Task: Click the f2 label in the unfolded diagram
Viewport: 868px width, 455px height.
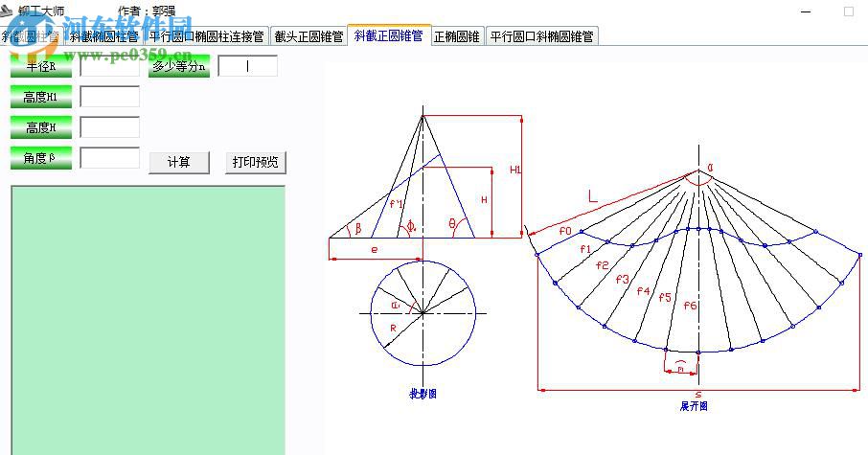Action: tap(603, 265)
